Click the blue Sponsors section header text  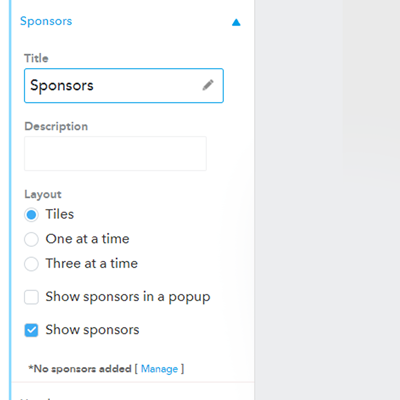click(46, 21)
